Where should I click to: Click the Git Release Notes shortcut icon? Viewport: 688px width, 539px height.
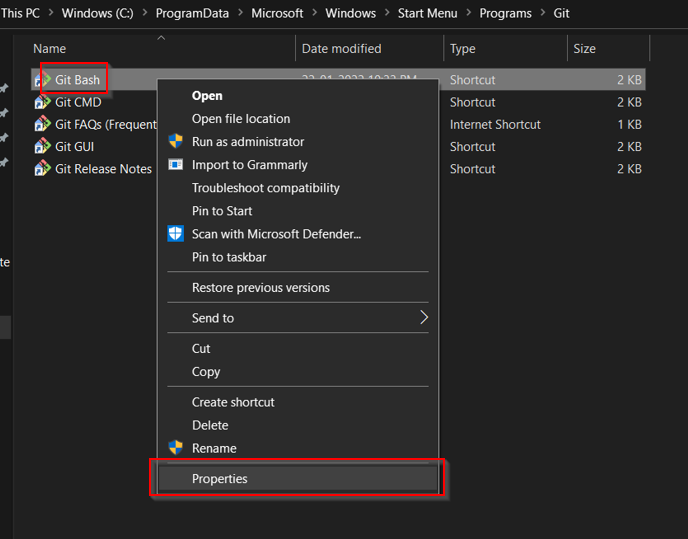(43, 169)
